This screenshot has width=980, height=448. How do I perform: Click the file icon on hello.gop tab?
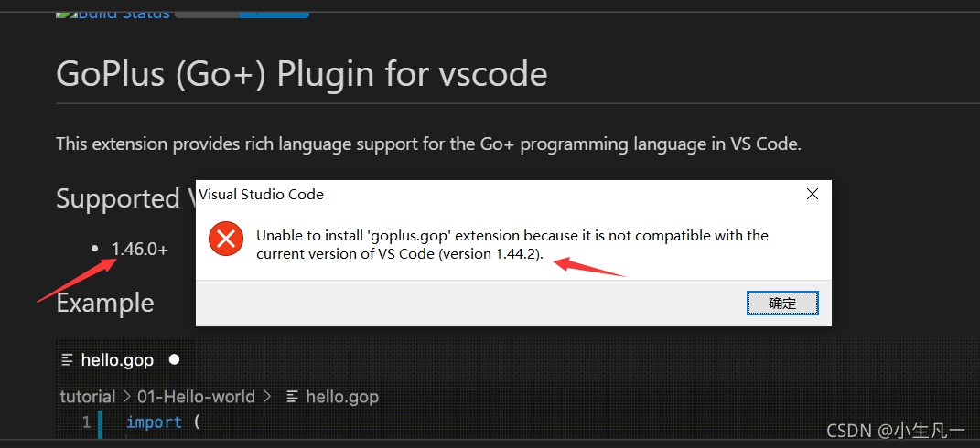pyautogui.click(x=68, y=360)
